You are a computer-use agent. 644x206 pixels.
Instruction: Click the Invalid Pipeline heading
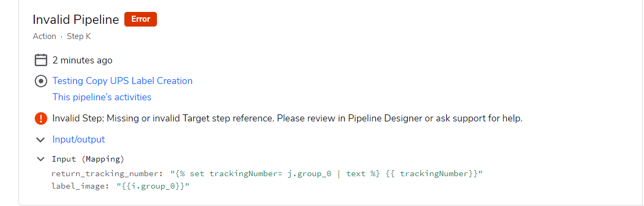[x=76, y=20]
